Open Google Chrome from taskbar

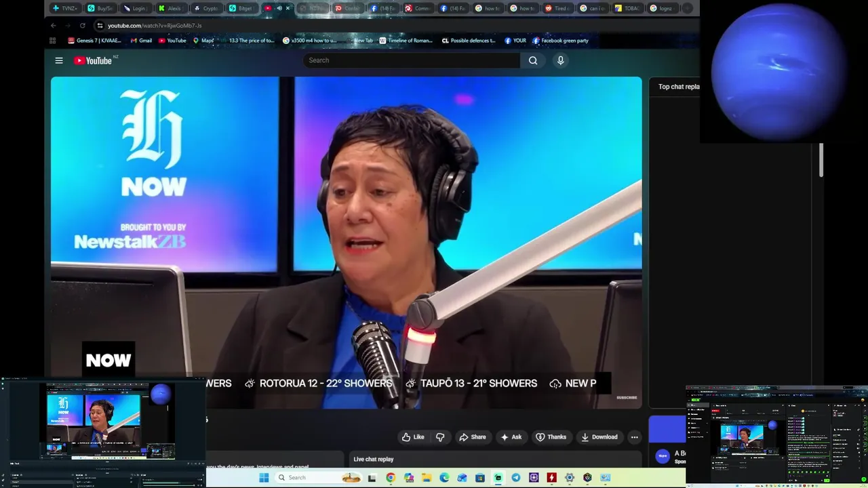click(391, 478)
